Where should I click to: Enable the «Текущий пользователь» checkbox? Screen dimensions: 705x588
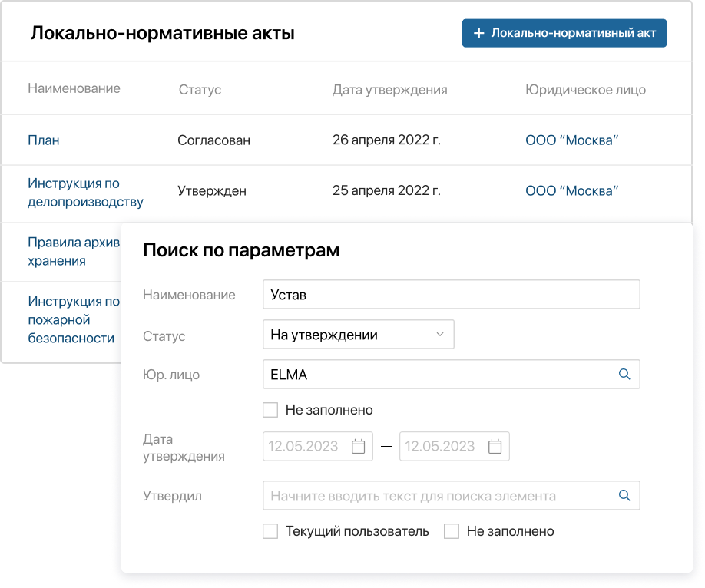[270, 530]
